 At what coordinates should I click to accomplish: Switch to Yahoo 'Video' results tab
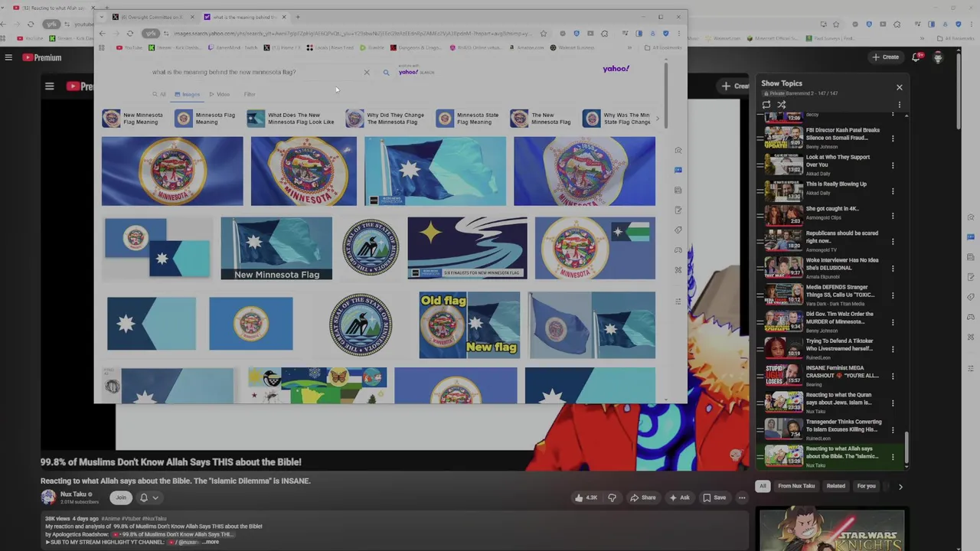click(x=220, y=94)
